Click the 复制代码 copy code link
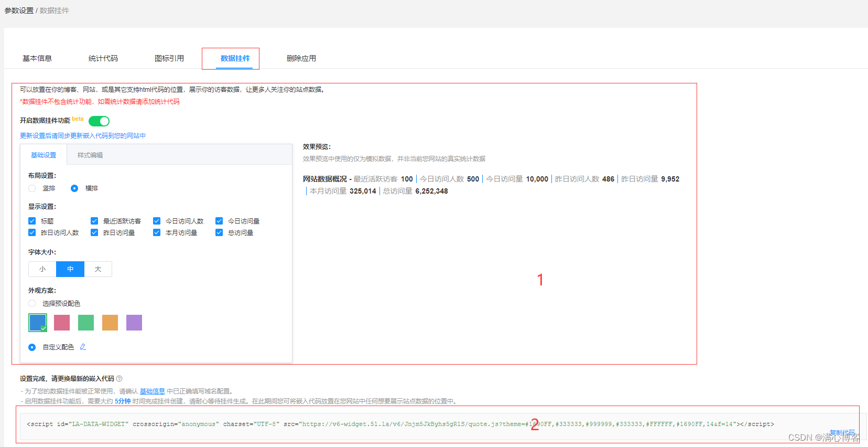The width and height of the screenshot is (868, 447). tap(842, 433)
